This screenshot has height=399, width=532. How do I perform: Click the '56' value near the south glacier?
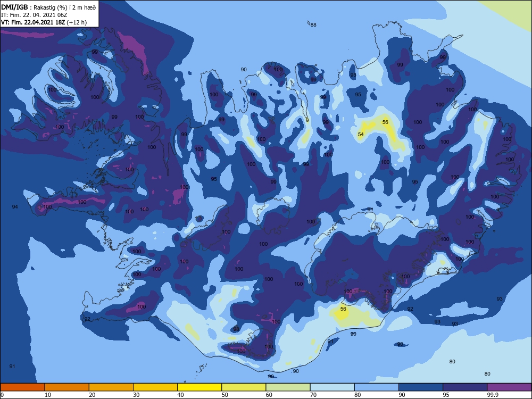(343, 309)
